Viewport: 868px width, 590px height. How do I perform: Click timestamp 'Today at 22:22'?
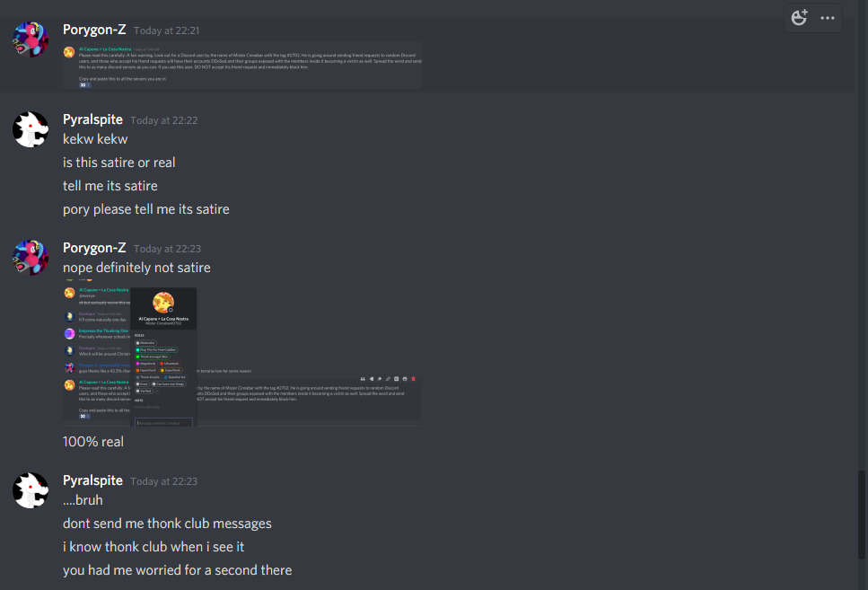click(x=164, y=120)
